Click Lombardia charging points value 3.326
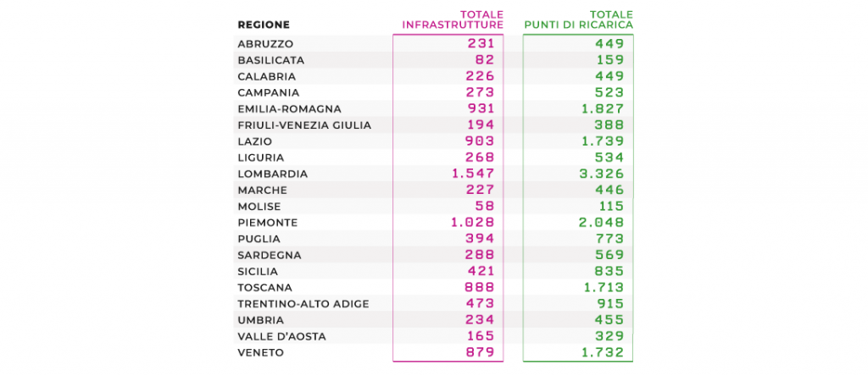The image size is (868, 376). click(x=603, y=174)
